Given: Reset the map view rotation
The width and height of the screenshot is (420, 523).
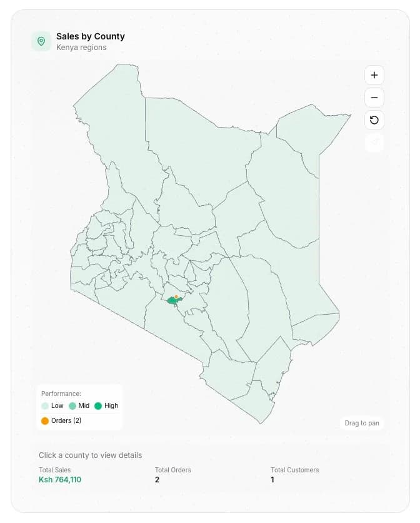Looking at the screenshot, I should click(x=374, y=120).
